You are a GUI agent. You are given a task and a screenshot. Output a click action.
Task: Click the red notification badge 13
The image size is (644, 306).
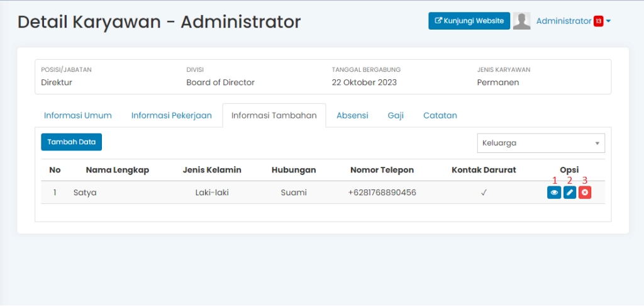pyautogui.click(x=598, y=21)
